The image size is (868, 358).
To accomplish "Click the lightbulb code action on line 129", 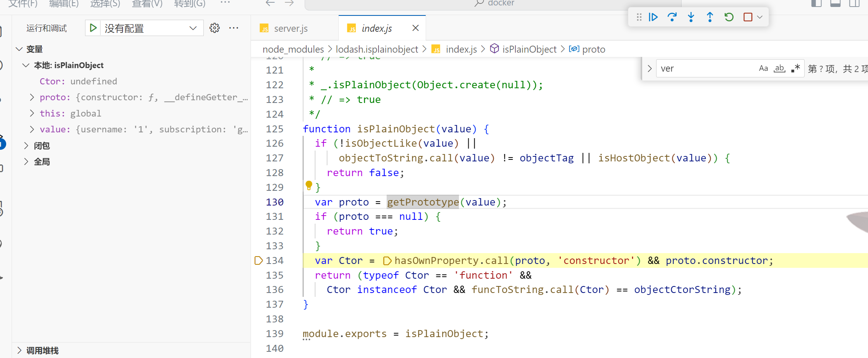I will [x=309, y=185].
